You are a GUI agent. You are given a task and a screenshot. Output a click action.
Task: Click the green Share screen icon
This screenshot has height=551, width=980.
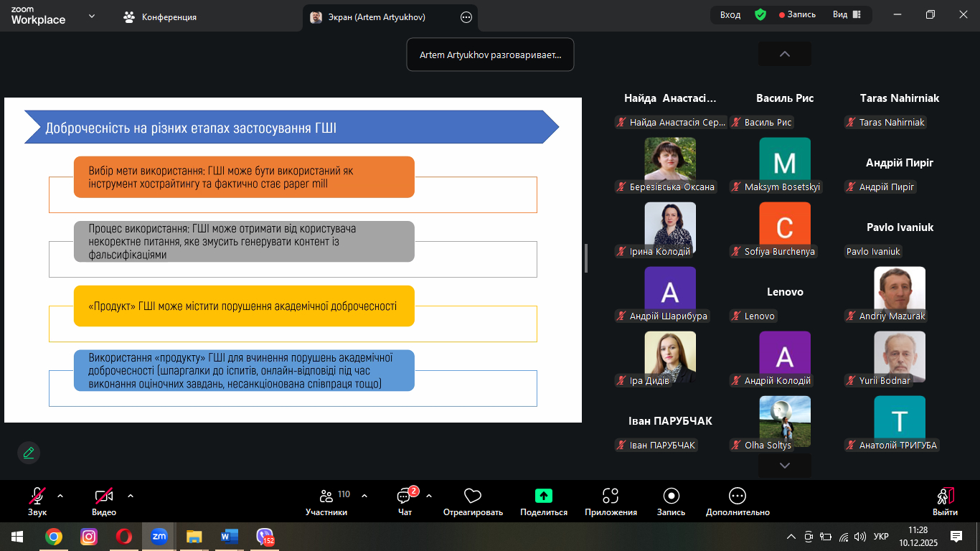click(x=543, y=496)
